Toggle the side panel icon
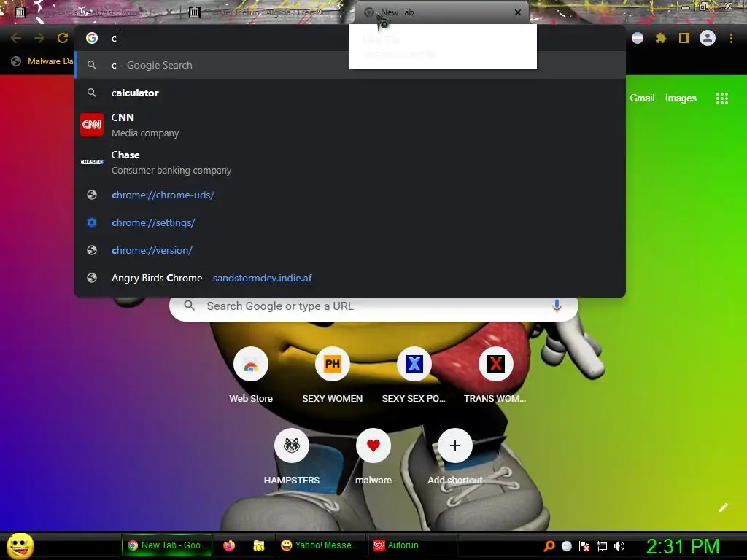Viewport: 747px width, 560px height. pos(684,38)
